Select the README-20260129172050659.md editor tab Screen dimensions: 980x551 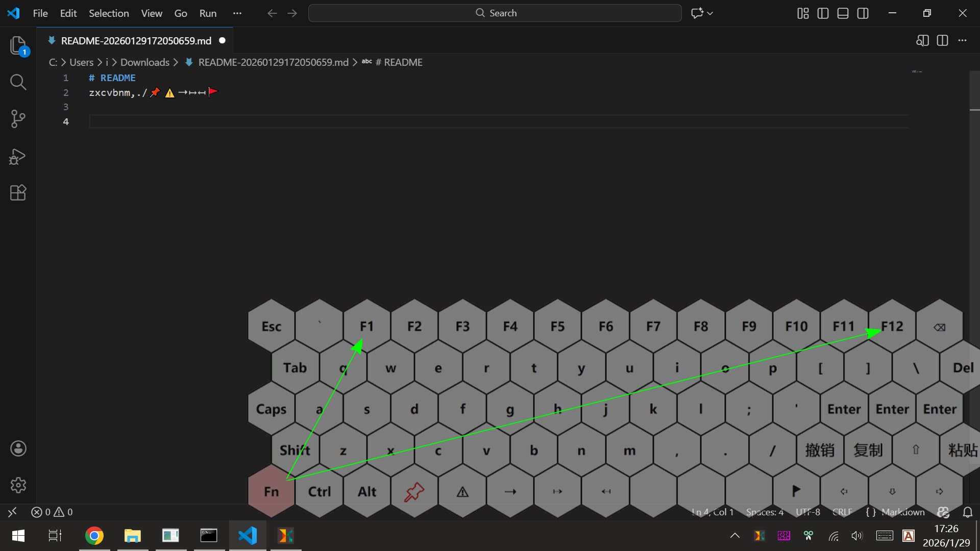coord(136,41)
